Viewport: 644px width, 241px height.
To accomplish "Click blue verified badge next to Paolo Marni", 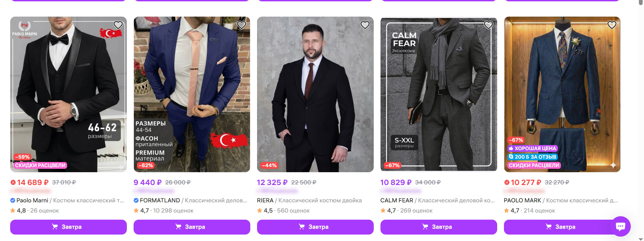I will (x=13, y=200).
